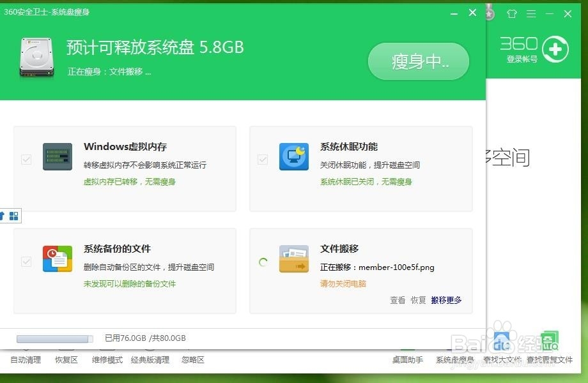Click the 搬移更多 link
Image resolution: width=588 pixels, height=383 pixels.
coord(446,300)
